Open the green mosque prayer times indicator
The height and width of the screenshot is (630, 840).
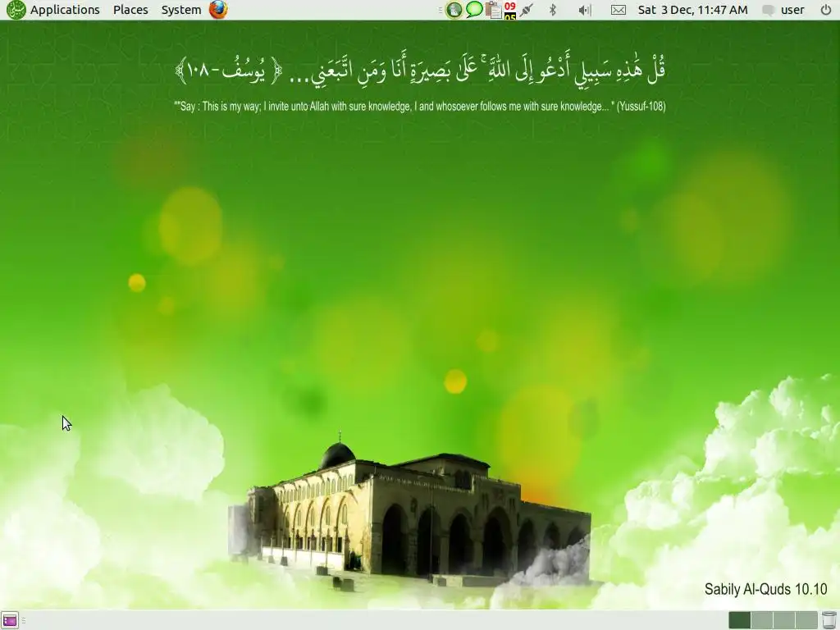[x=454, y=10]
